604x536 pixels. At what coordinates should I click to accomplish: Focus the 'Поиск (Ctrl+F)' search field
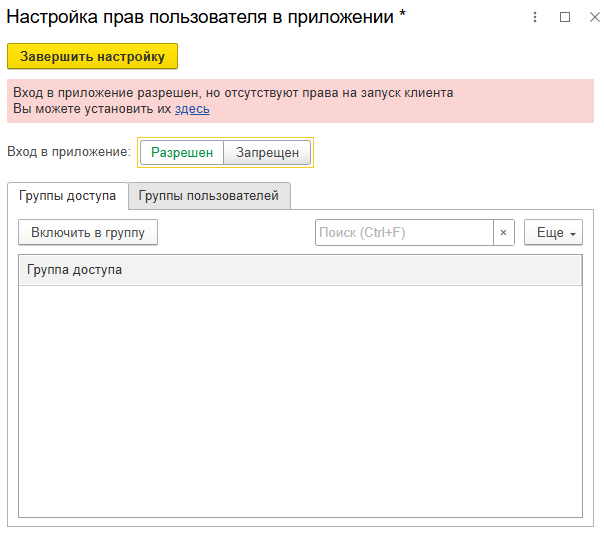pyautogui.click(x=404, y=233)
